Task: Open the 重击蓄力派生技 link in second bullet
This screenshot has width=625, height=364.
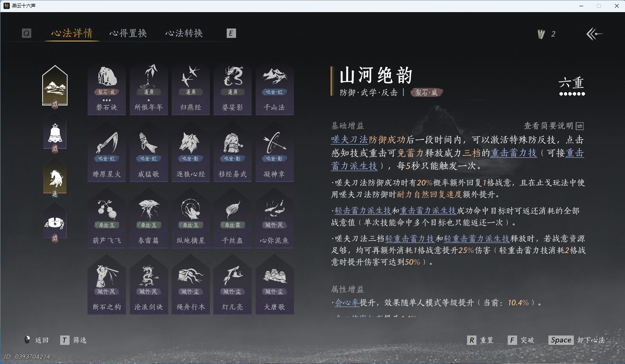Action: (x=428, y=211)
